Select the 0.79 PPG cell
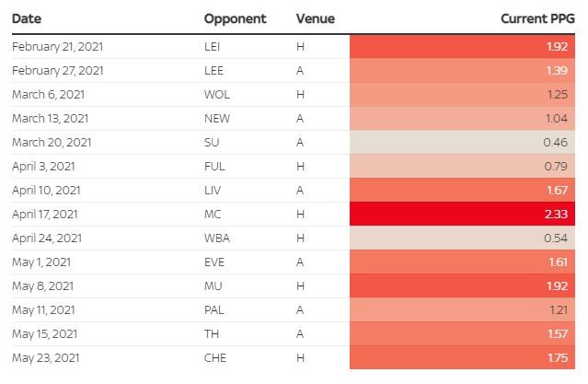588x384 pixels. coord(463,166)
